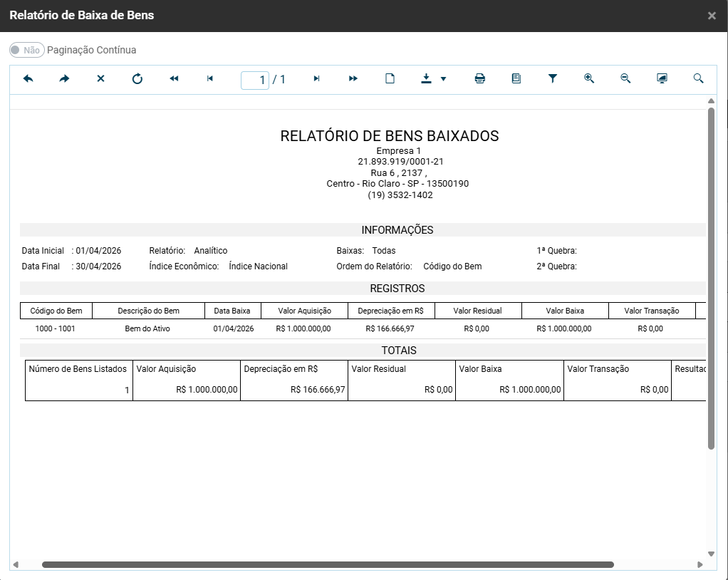The height and width of the screenshot is (580, 728).
Task: Click the horizontal scrollbar right arrow
Action: pos(700,564)
